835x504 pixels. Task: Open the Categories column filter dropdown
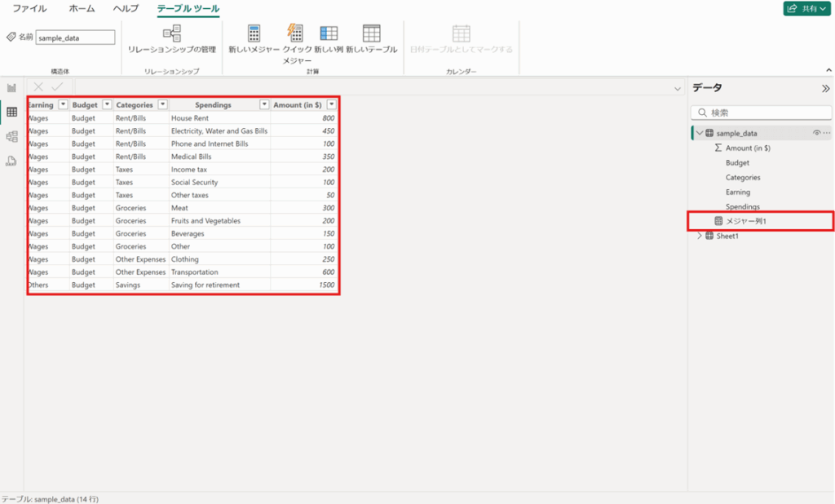162,105
